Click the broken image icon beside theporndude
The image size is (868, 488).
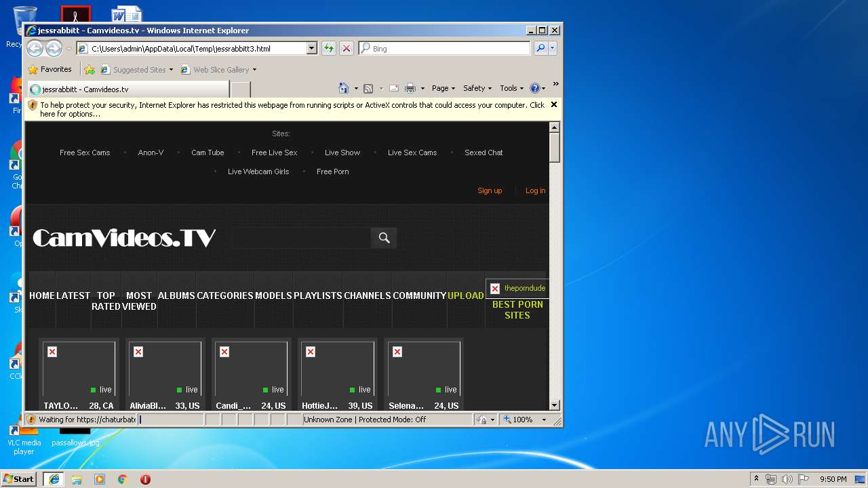click(x=495, y=289)
